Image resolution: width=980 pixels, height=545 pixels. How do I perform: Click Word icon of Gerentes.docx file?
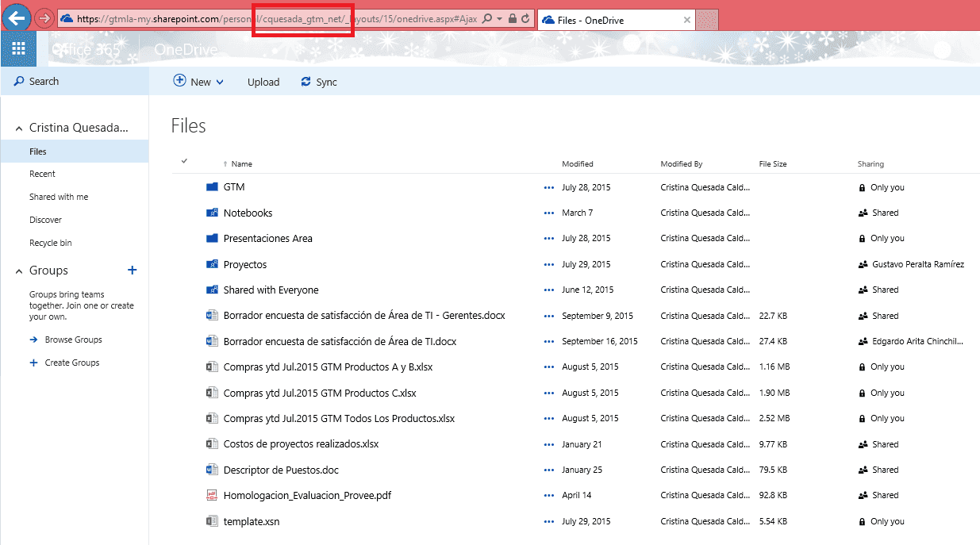tap(212, 316)
